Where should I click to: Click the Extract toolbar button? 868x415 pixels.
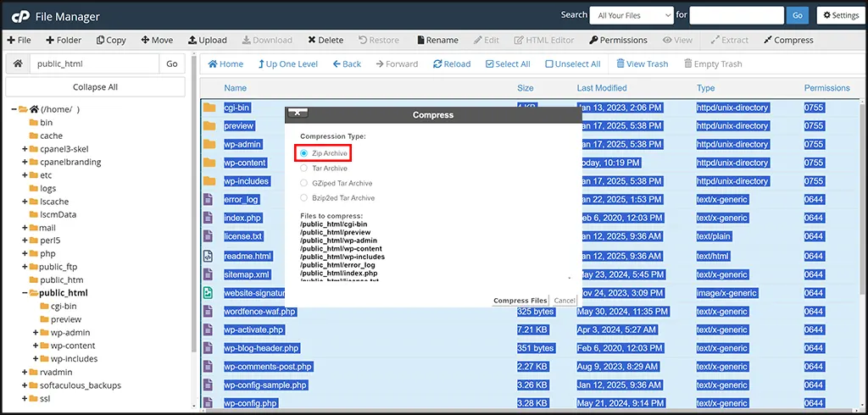(730, 40)
